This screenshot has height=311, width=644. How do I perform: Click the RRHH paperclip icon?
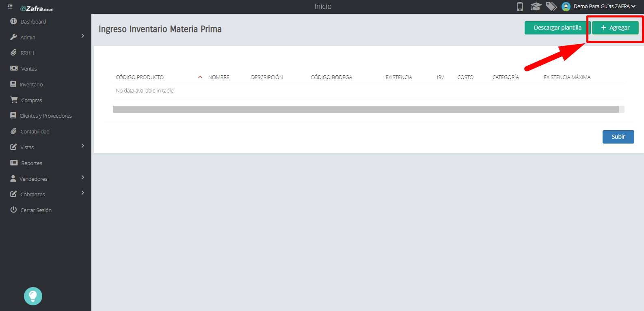point(13,53)
